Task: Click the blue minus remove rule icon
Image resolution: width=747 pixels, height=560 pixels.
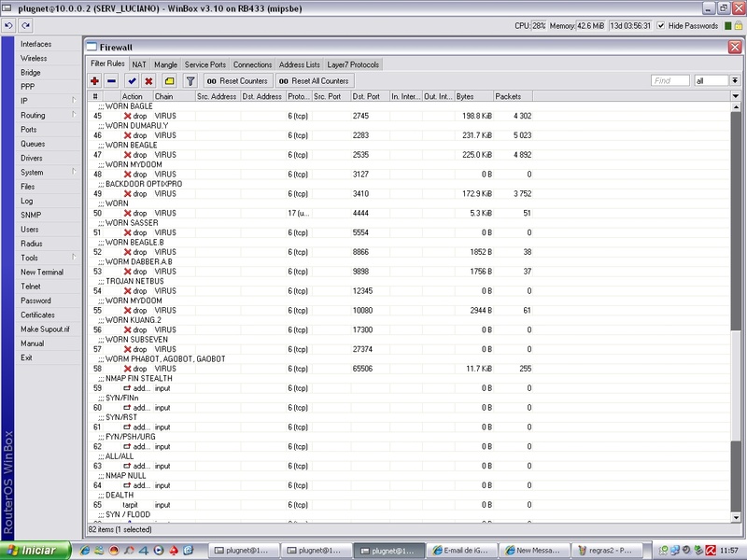Action: [x=111, y=81]
